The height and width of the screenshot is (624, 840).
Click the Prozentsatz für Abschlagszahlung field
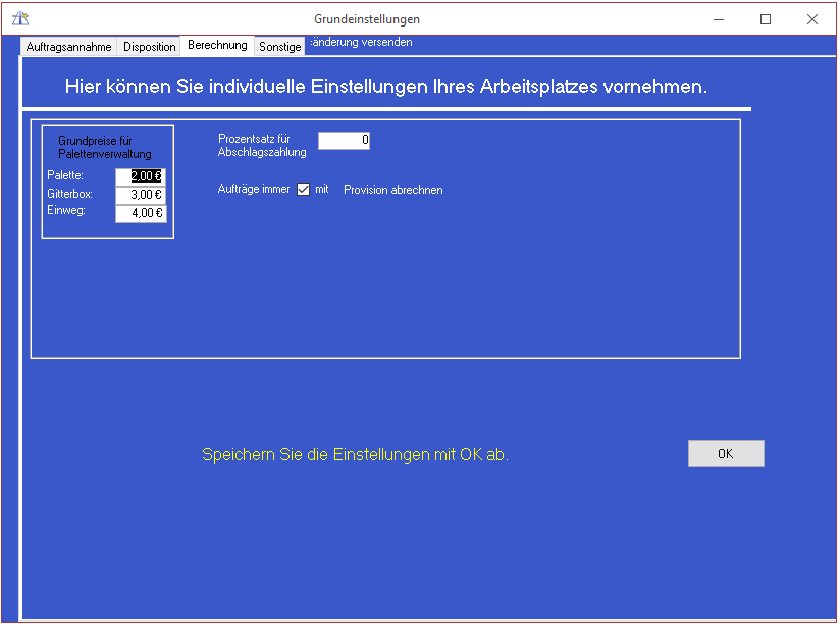click(344, 140)
